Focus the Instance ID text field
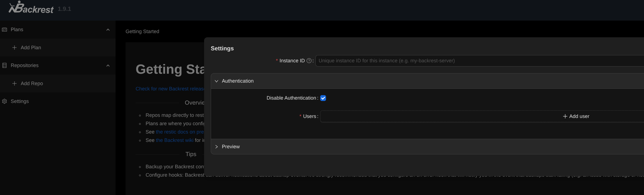Screen dimensions: 644x195 [x=473, y=61]
